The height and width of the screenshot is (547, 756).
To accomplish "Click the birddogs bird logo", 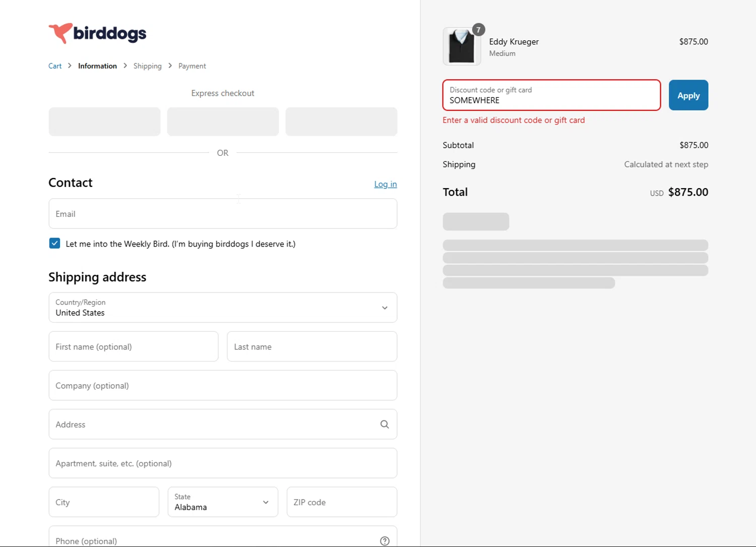I will click(x=60, y=33).
